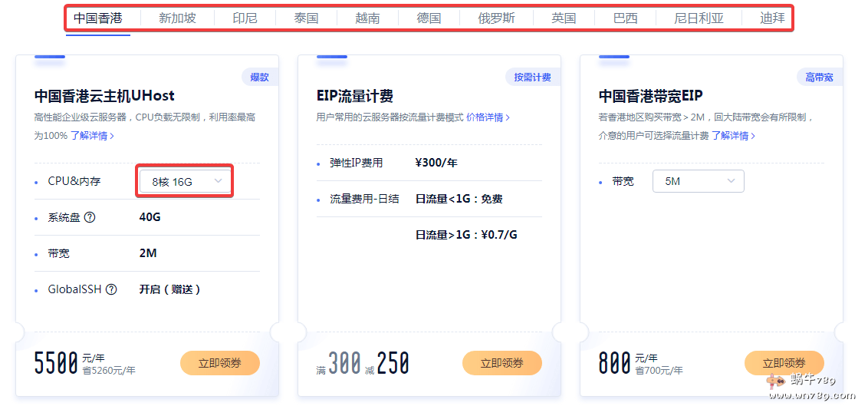Open 价格详情 link in EIP流量计费

(488, 117)
